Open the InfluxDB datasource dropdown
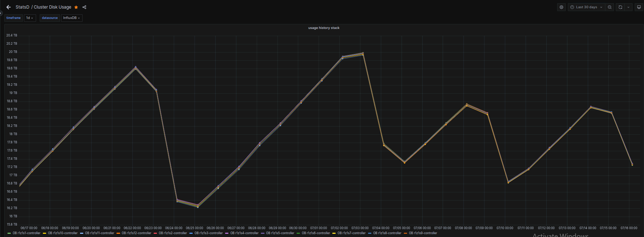The height and width of the screenshot is (237, 644). click(x=71, y=18)
